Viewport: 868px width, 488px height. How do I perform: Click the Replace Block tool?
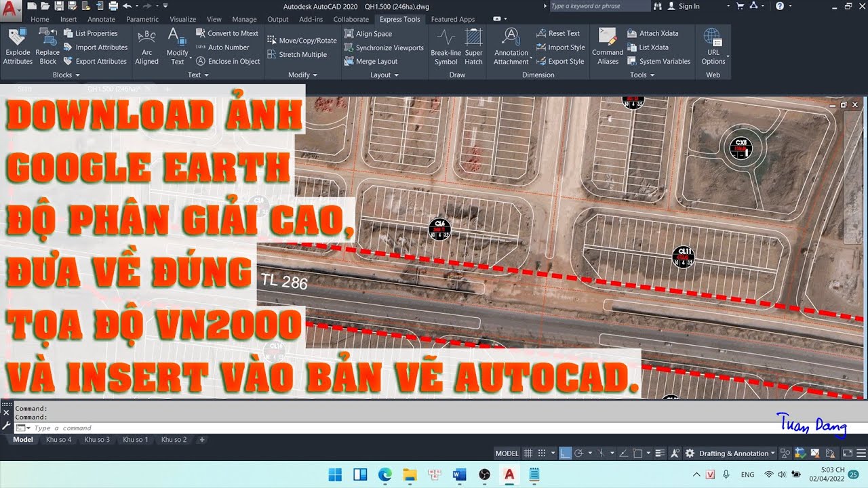47,47
